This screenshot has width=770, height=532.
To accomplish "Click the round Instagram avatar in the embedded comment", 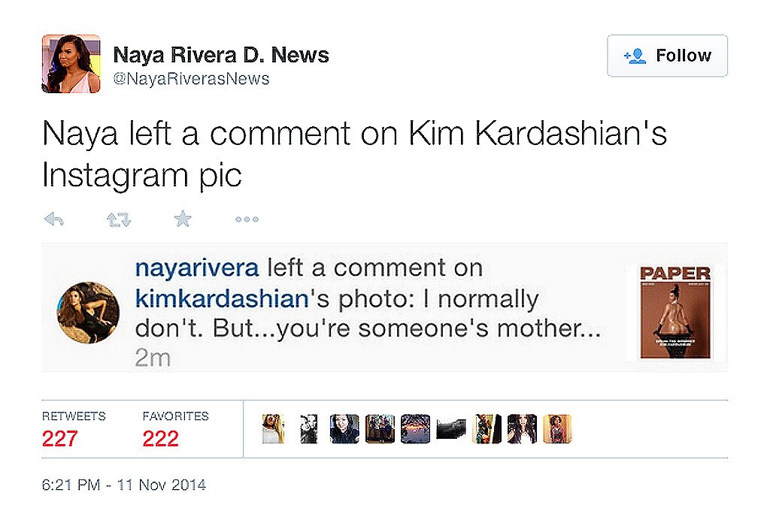I will coord(89,312).
